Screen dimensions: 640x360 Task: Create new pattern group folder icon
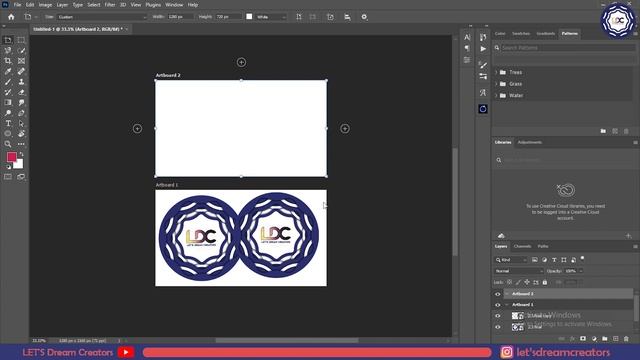603,131
